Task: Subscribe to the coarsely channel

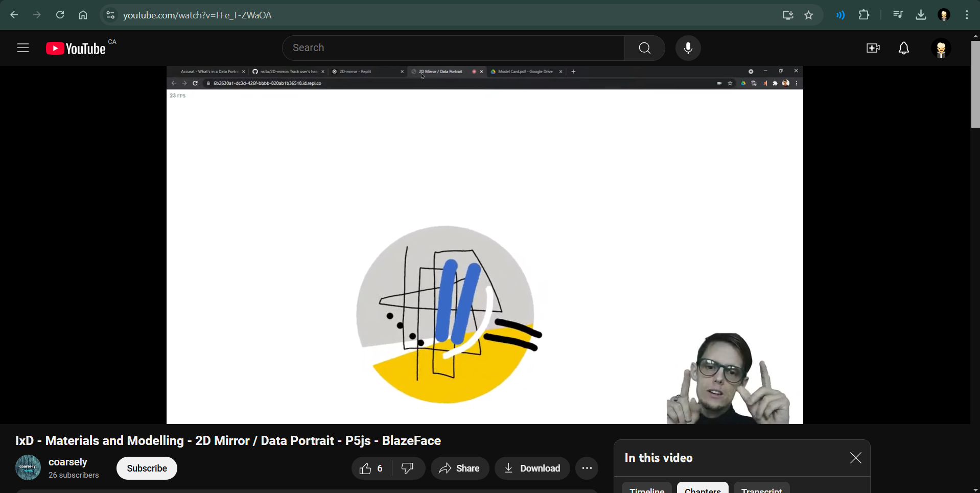Action: (x=147, y=468)
